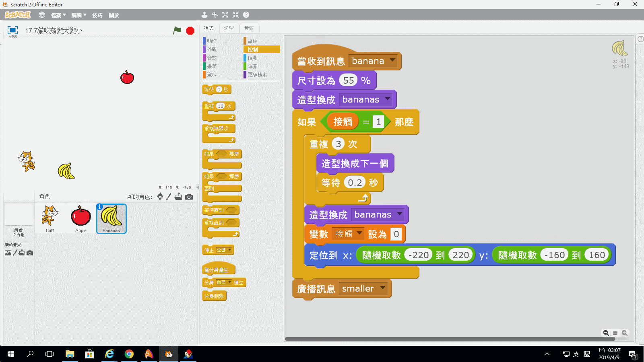
Task: Open the 關於 menu item
Action: [x=114, y=15]
